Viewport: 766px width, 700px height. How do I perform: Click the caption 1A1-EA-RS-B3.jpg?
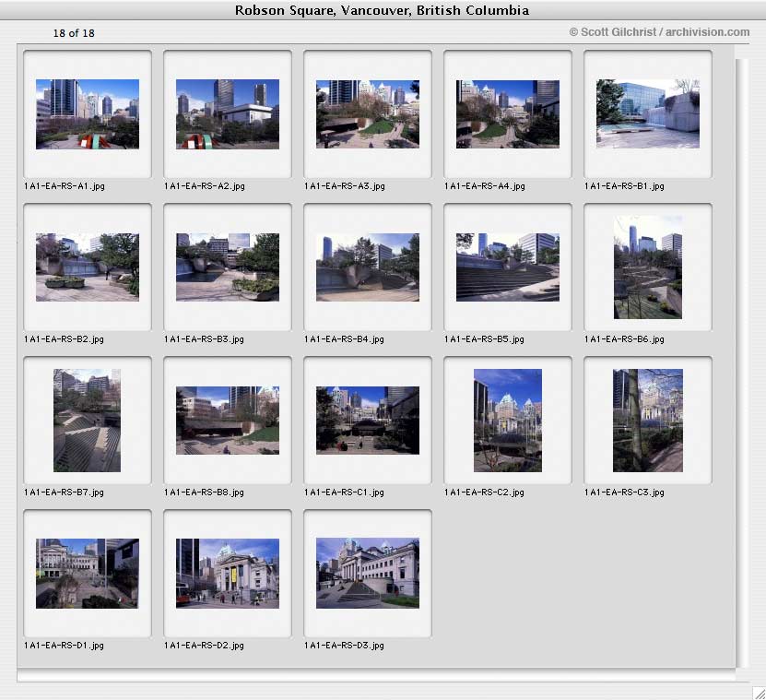[x=204, y=339]
